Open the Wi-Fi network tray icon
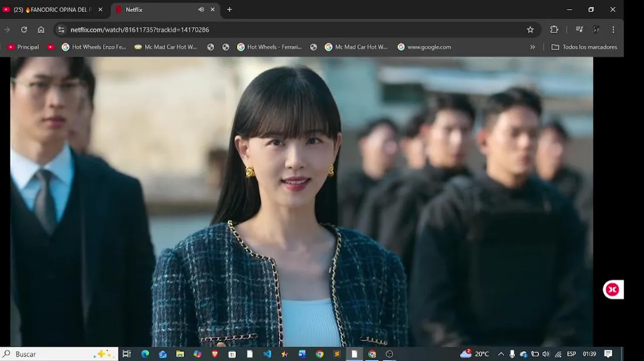The width and height of the screenshot is (644, 361). [558, 354]
